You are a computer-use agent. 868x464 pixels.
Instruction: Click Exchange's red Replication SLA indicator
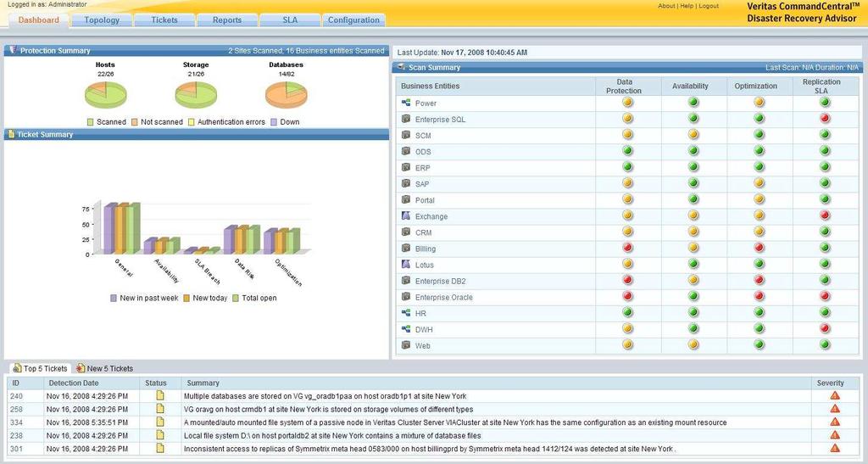pyautogui.click(x=825, y=215)
